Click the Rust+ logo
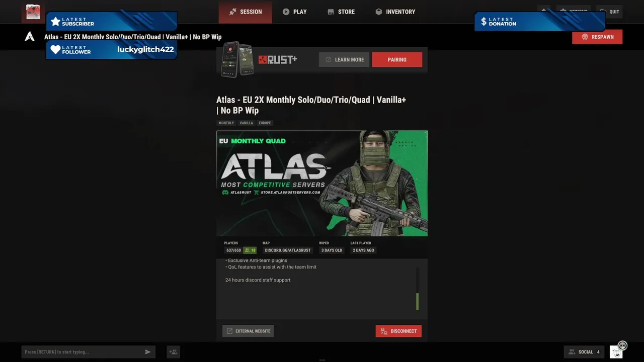Screen dimensions: 644x362 tap(278, 60)
